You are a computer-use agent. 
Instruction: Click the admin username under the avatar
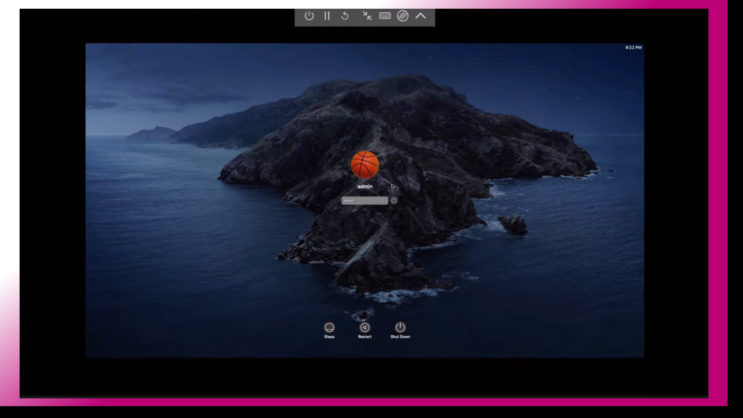tap(365, 186)
